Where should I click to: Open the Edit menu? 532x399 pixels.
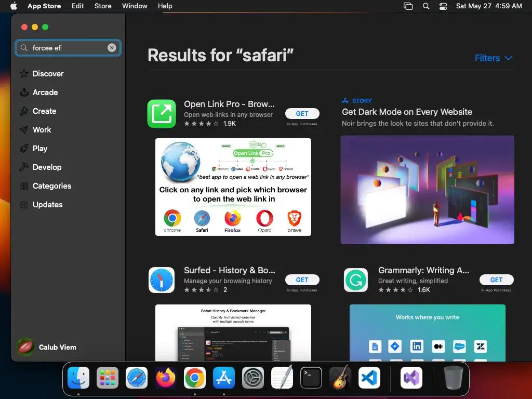[78, 6]
